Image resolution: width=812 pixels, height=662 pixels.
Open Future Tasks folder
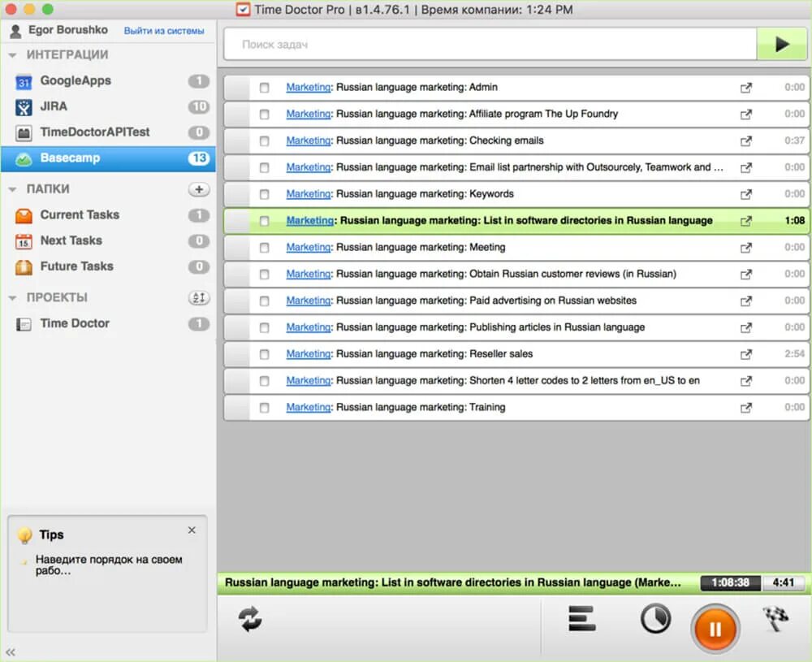(x=108, y=266)
